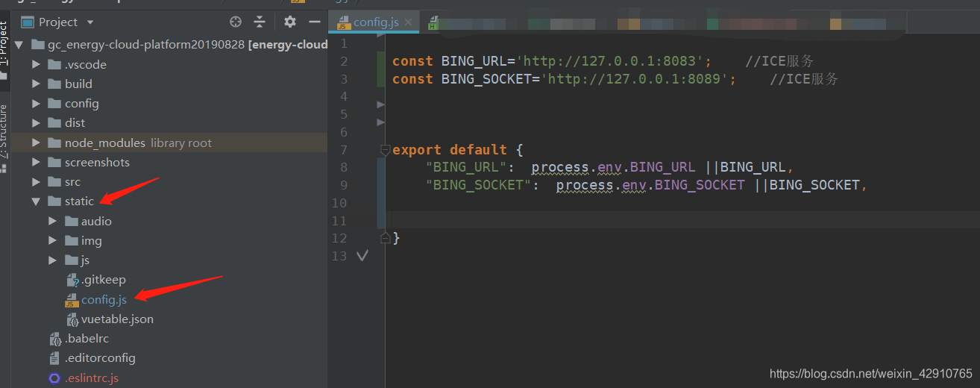Click the collapse all icon in Project panel

pos(260,22)
